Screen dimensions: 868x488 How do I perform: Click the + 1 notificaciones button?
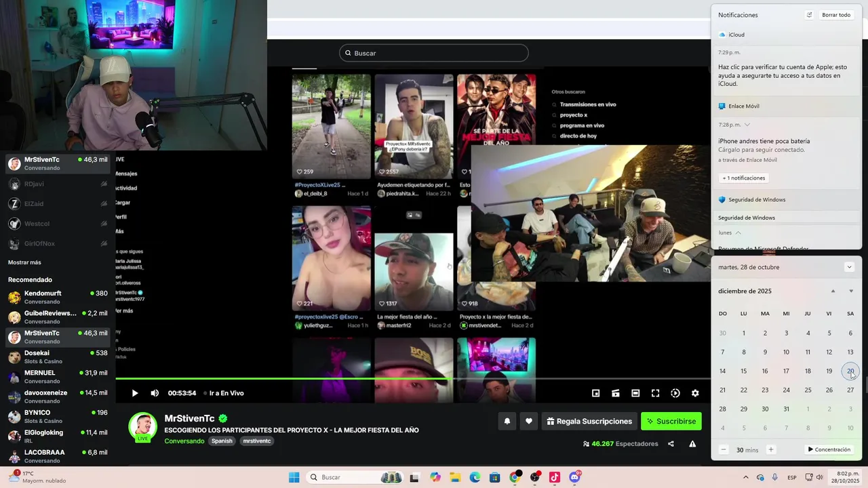(x=744, y=178)
